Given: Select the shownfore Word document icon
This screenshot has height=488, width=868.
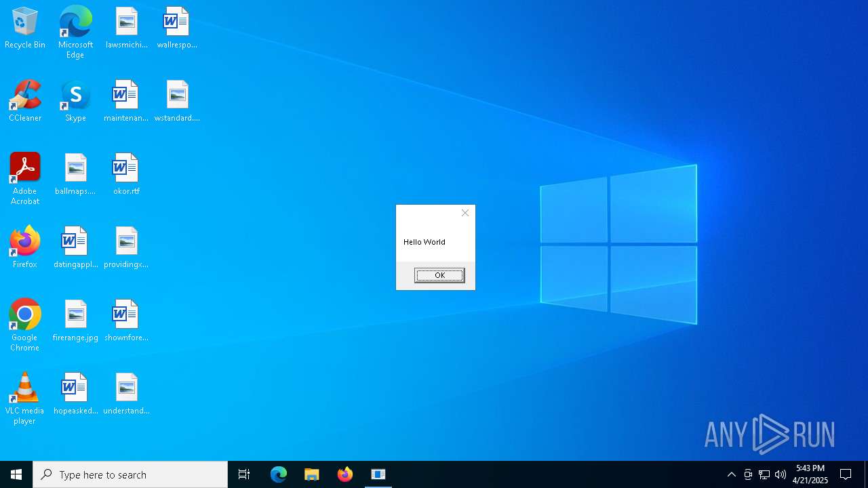Looking at the screenshot, I should [x=126, y=321].
